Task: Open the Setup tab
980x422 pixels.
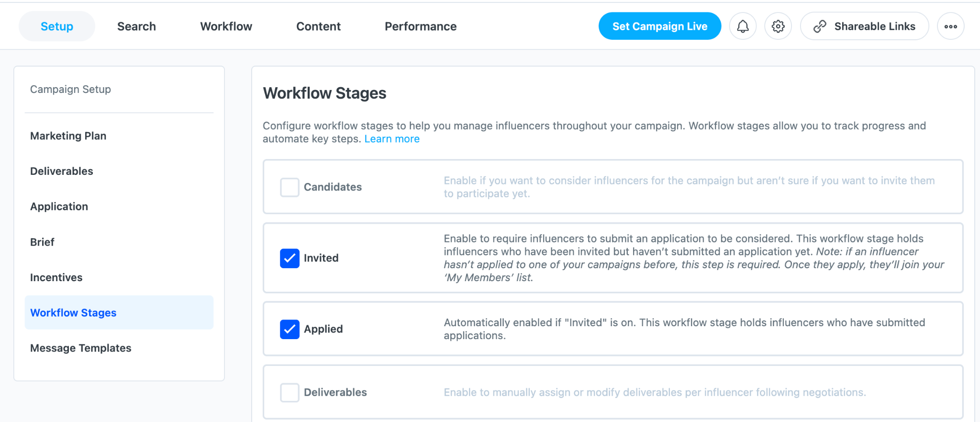Action: pyautogui.click(x=56, y=26)
